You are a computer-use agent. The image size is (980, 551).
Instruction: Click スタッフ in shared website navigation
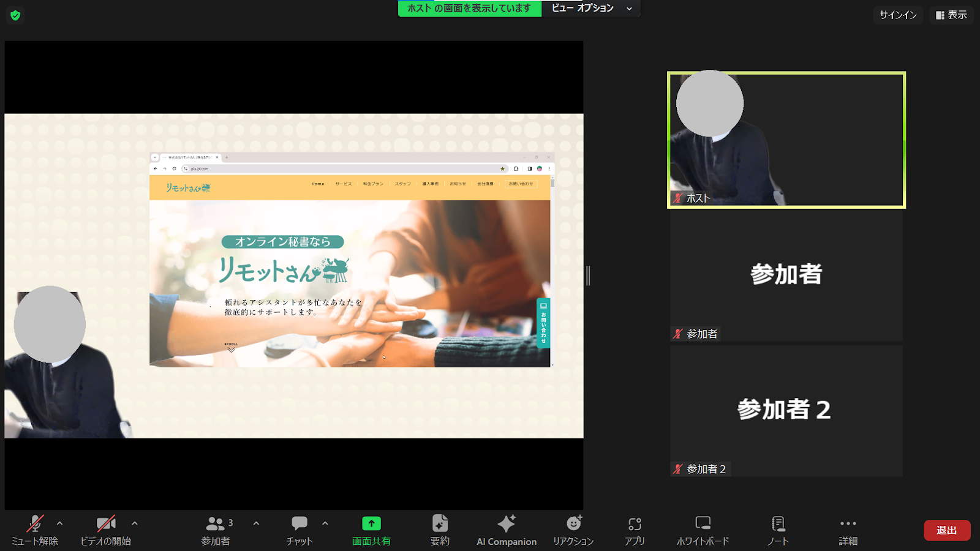[402, 184]
